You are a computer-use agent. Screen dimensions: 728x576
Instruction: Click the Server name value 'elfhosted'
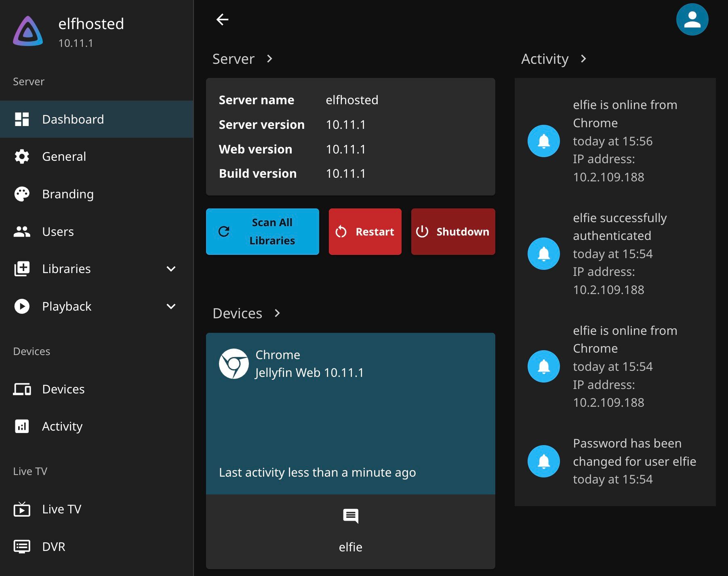(x=352, y=100)
